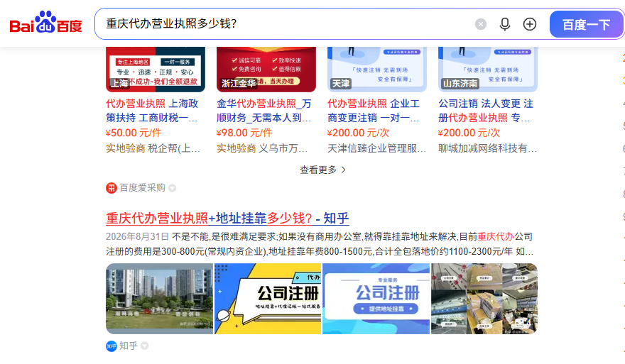Open the plus icon in the search box
The height and width of the screenshot is (364, 625).
coord(530,24)
